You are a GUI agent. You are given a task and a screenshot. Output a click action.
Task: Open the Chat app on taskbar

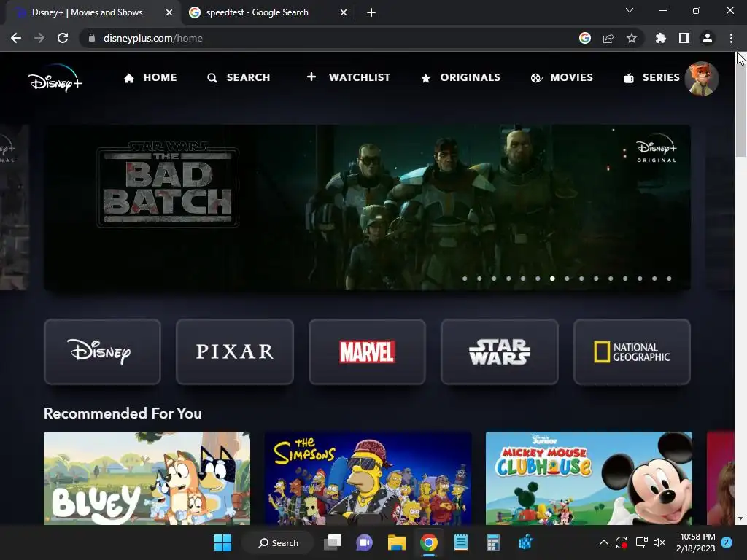pyautogui.click(x=365, y=542)
